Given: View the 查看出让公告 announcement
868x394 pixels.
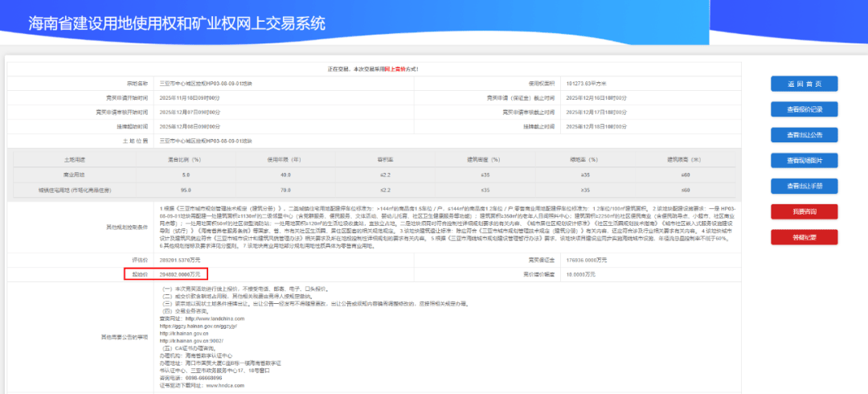Looking at the screenshot, I should [804, 135].
